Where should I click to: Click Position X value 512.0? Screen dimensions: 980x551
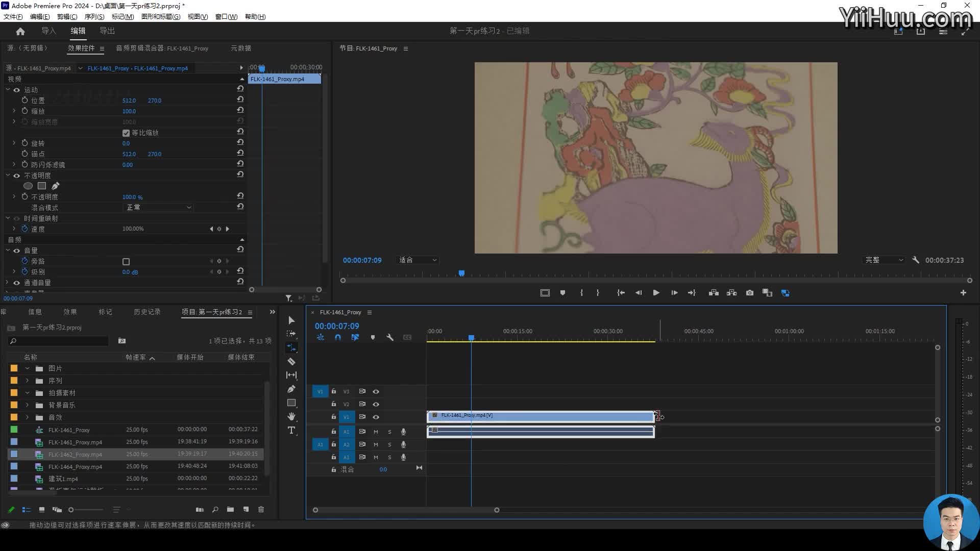tap(129, 101)
